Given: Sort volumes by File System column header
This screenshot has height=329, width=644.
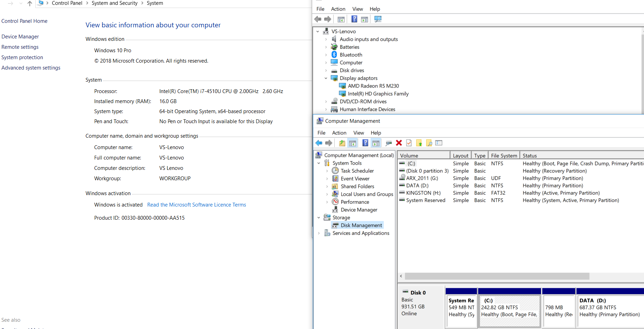Looking at the screenshot, I should click(x=504, y=156).
